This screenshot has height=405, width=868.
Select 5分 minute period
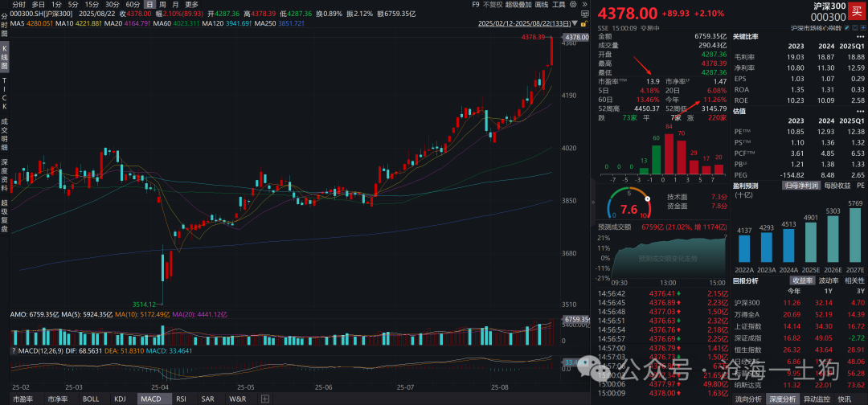pyautogui.click(x=73, y=4)
